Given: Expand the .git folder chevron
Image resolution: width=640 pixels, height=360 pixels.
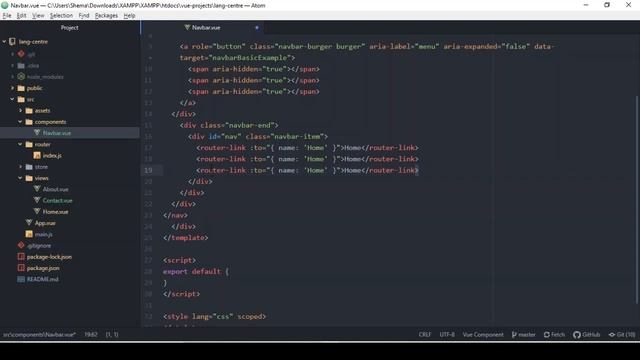Looking at the screenshot, I should click(x=12, y=54).
